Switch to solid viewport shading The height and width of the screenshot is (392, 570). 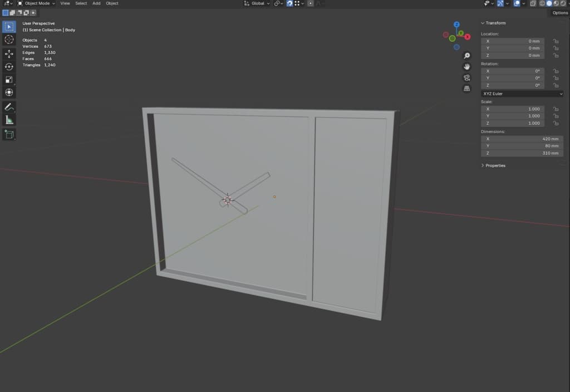(549, 3)
